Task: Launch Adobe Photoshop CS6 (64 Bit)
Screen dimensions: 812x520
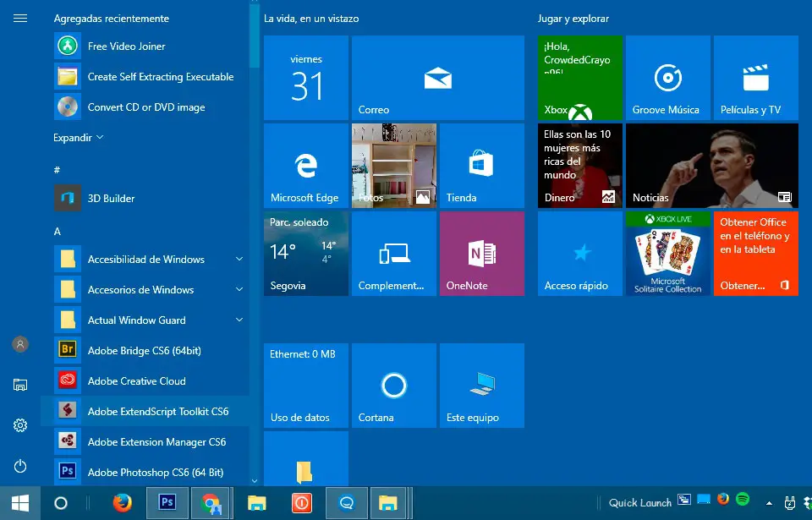Action: [155, 472]
